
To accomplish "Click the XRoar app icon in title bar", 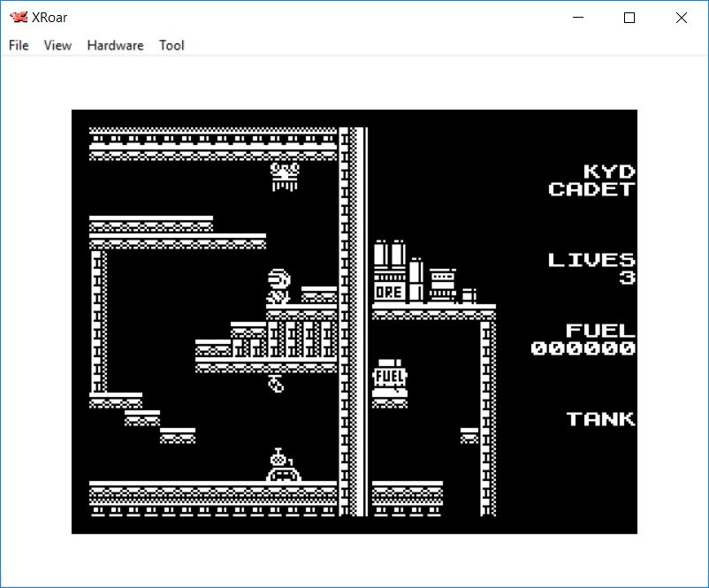I will coord(18,17).
